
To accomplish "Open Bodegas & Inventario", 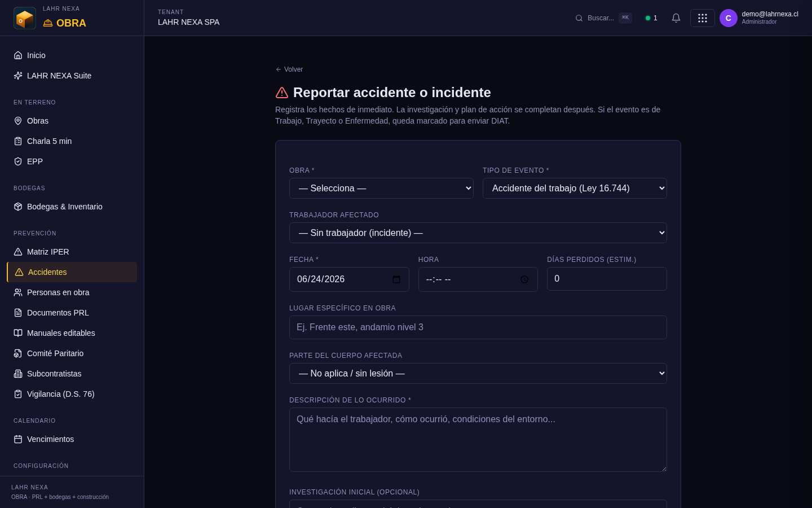I will click(x=72, y=207).
